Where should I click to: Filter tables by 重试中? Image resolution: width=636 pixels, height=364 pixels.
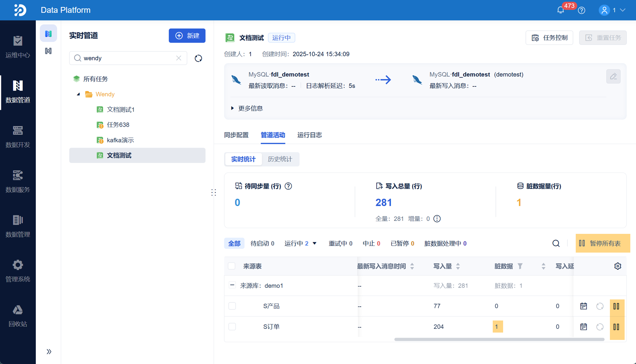click(x=340, y=244)
